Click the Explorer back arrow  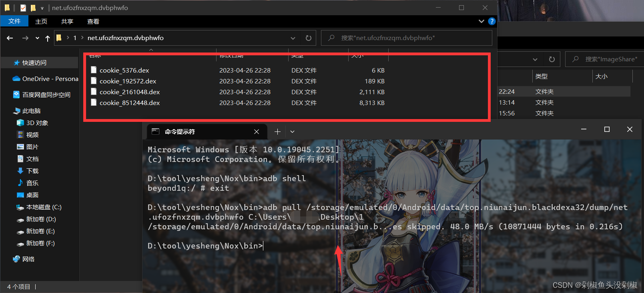click(10, 38)
